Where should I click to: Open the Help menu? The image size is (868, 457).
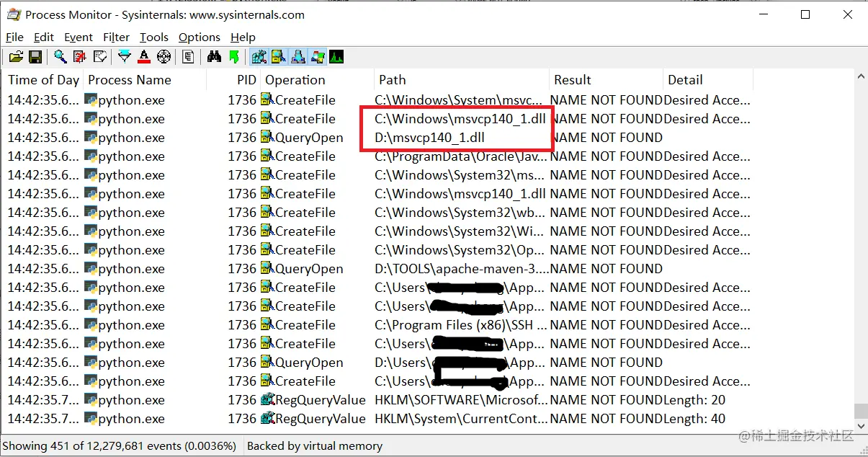click(x=243, y=37)
